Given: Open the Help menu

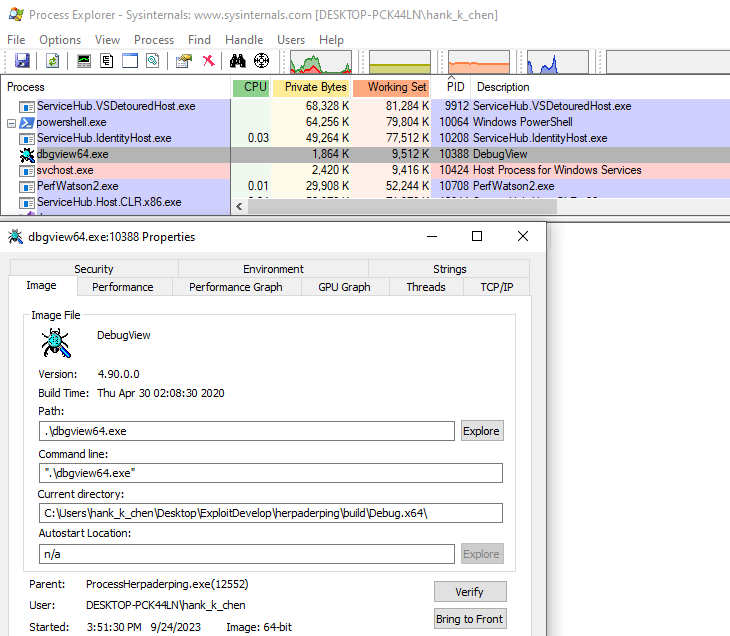Looking at the screenshot, I should [331, 40].
